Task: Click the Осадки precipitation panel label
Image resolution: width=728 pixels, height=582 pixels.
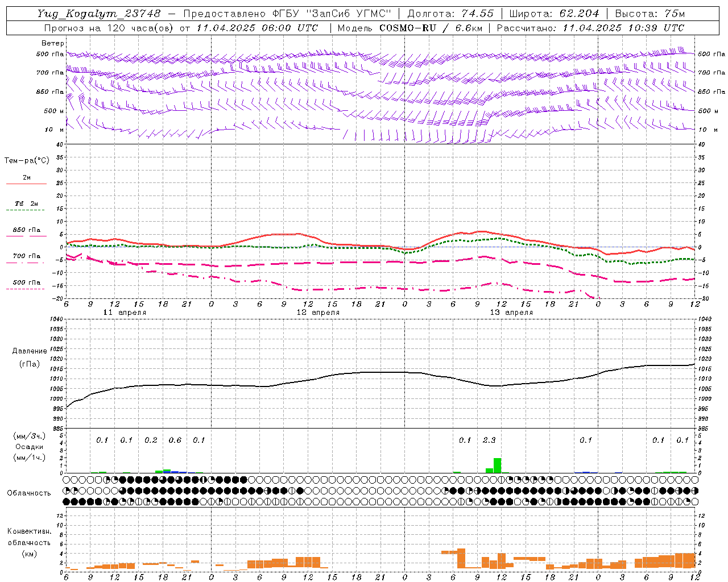Action: (x=29, y=447)
